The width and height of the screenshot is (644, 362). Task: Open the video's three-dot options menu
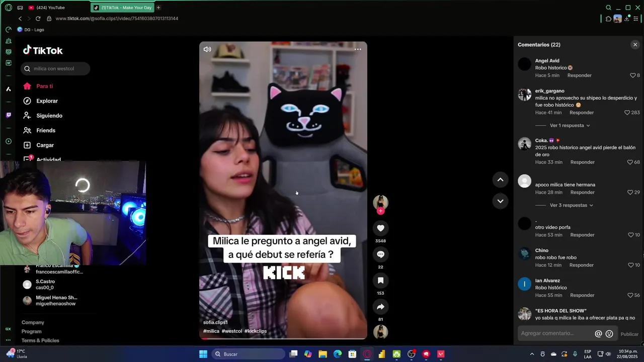pyautogui.click(x=358, y=49)
